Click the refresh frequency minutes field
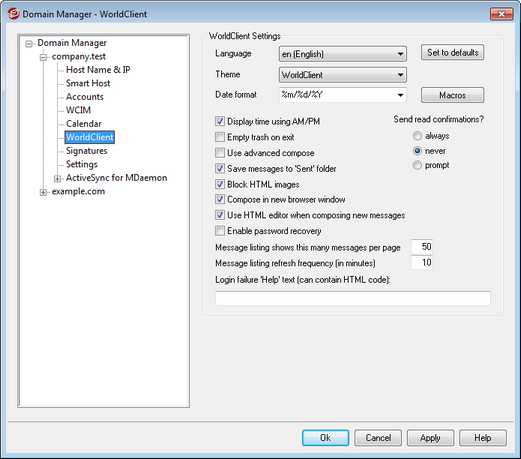The width and height of the screenshot is (521, 459). (x=422, y=263)
